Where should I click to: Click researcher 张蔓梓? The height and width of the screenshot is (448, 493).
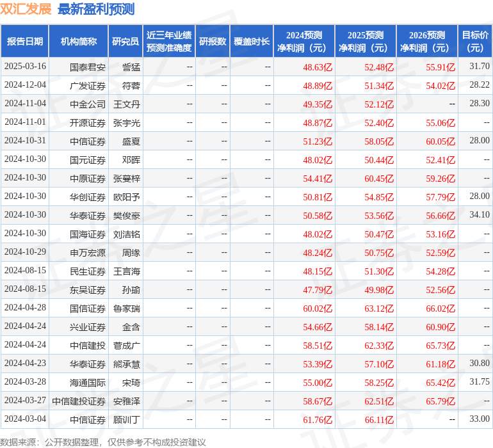[x=127, y=179]
